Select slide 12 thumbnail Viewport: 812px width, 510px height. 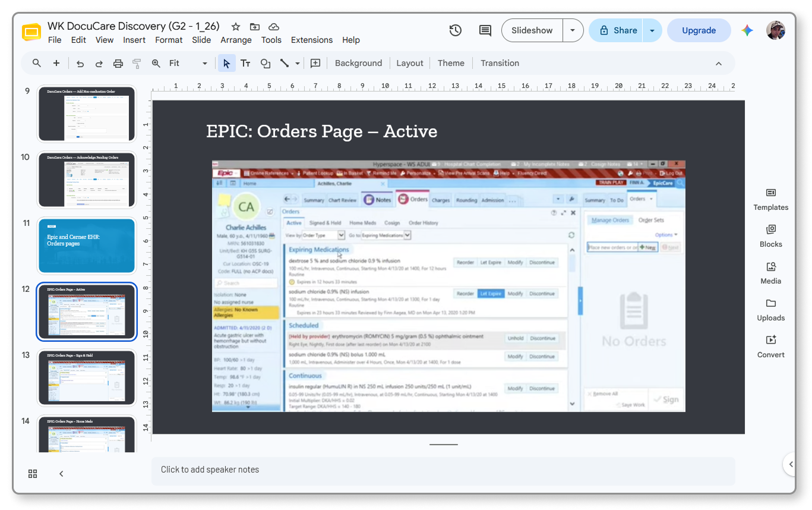[x=87, y=311]
